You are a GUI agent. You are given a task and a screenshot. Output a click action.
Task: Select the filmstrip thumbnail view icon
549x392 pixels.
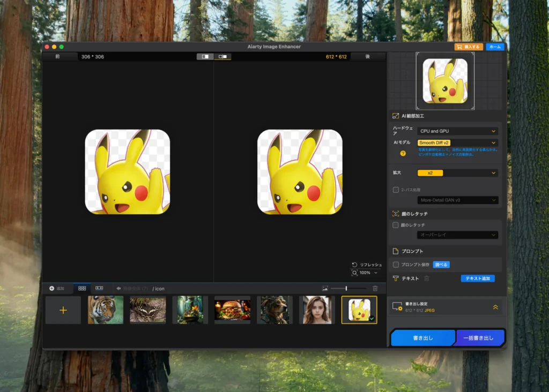(99, 288)
